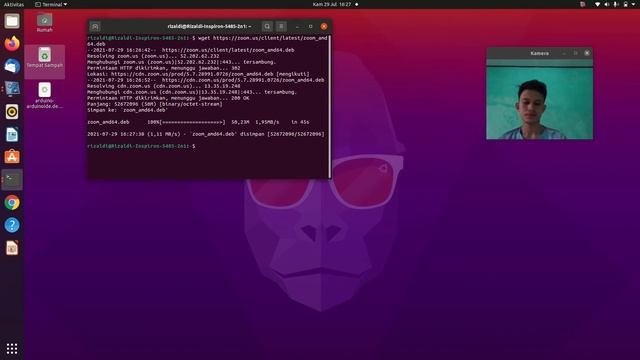Screen dimensions: 640x360
Task: Click the volume speaker icon in top bar
Action: click(607, 4)
